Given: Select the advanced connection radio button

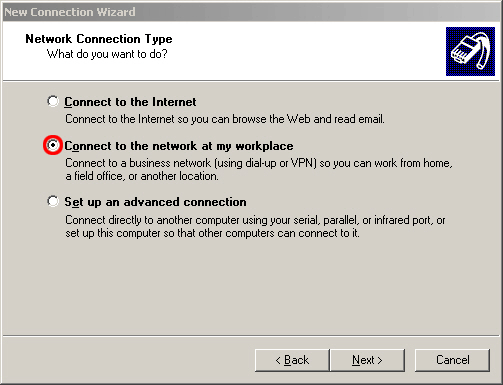Looking at the screenshot, I should 53,201.
